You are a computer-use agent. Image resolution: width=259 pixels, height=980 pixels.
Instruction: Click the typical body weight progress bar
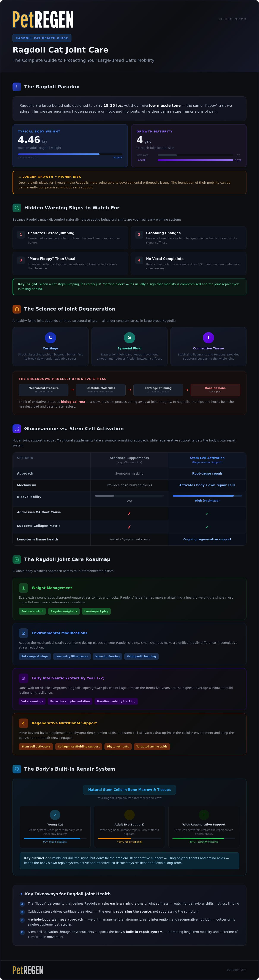tap(70, 154)
